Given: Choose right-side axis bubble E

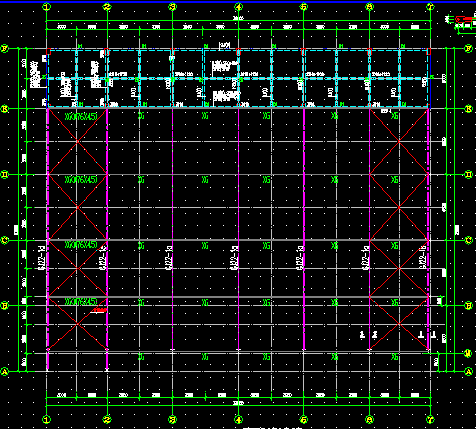Looking at the screenshot, I should click(469, 109).
